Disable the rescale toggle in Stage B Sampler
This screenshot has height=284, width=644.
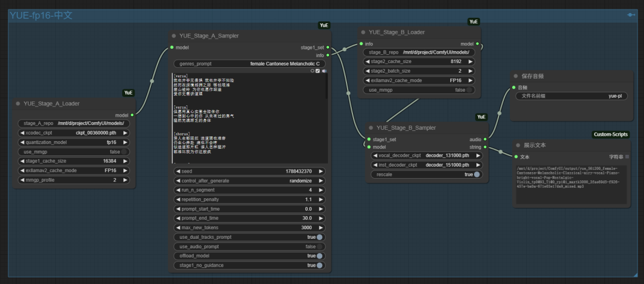(476, 174)
